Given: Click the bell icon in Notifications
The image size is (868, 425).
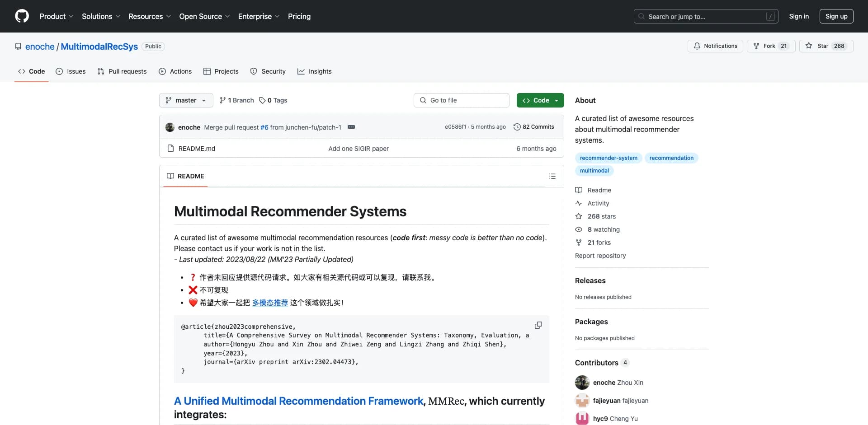Looking at the screenshot, I should [697, 46].
